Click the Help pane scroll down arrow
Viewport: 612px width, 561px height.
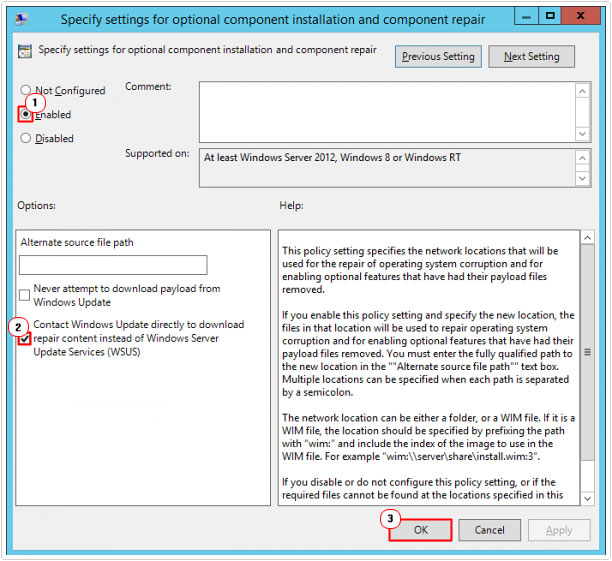[x=588, y=499]
